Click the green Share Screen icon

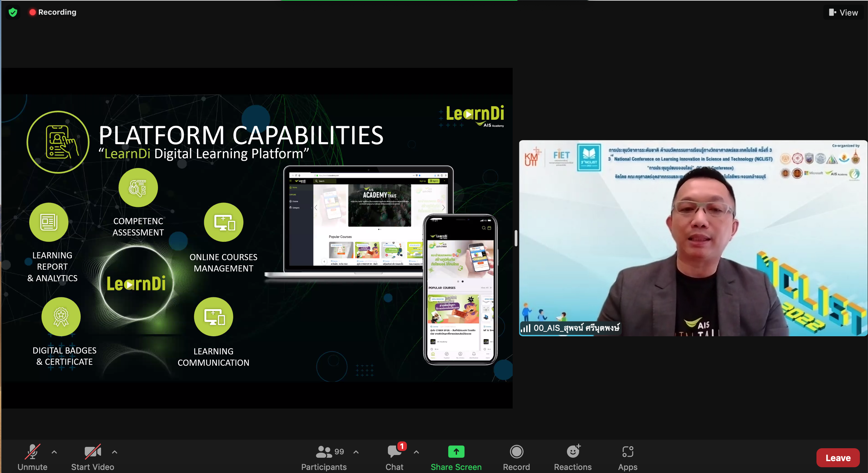coord(456,452)
